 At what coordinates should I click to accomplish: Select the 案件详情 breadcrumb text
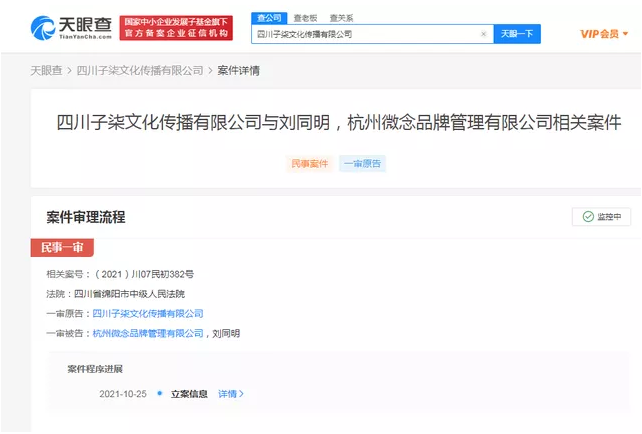(x=238, y=70)
